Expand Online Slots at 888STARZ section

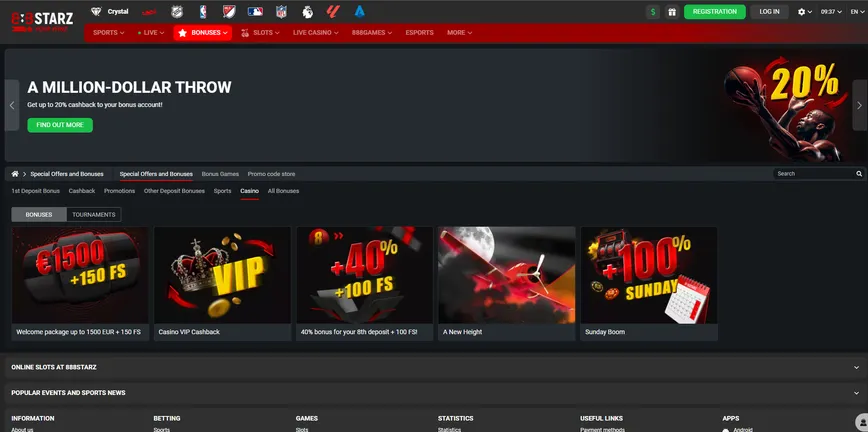point(434,367)
